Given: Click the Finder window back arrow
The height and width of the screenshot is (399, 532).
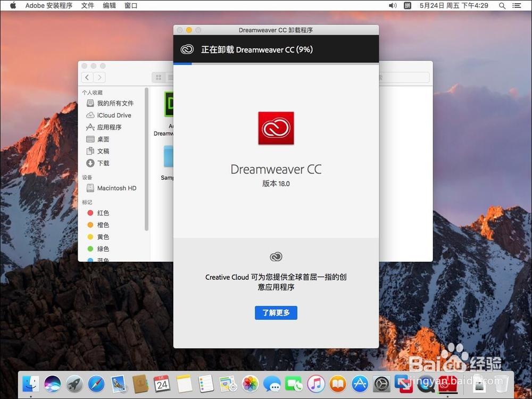Looking at the screenshot, I should click(x=87, y=77).
